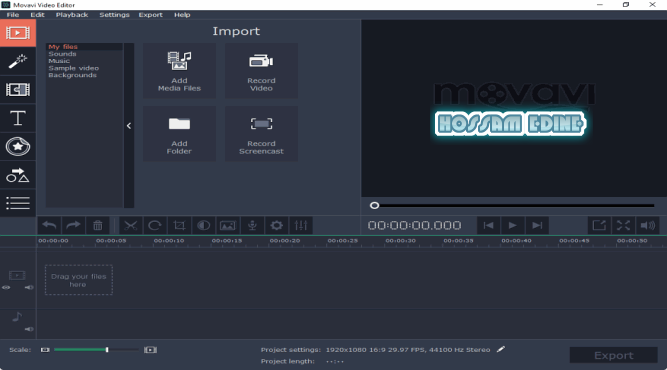
Task: Select the Titles text tool
Action: point(18,118)
